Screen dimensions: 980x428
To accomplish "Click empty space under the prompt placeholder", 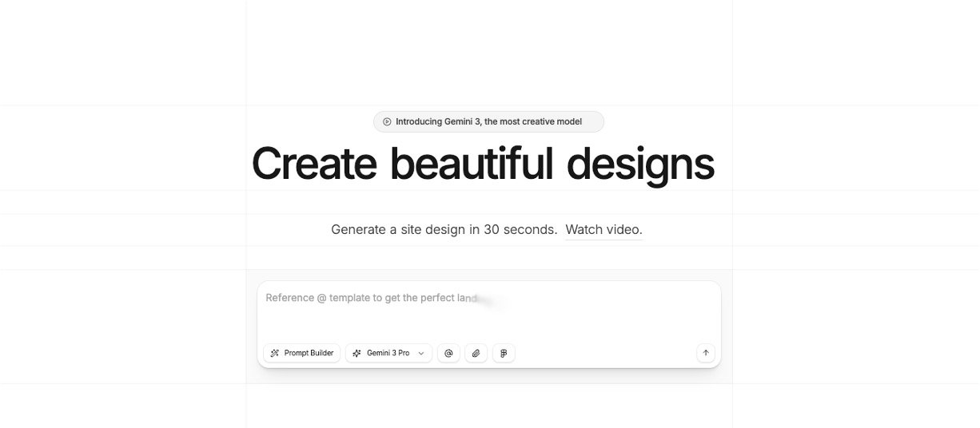I will tap(488, 323).
